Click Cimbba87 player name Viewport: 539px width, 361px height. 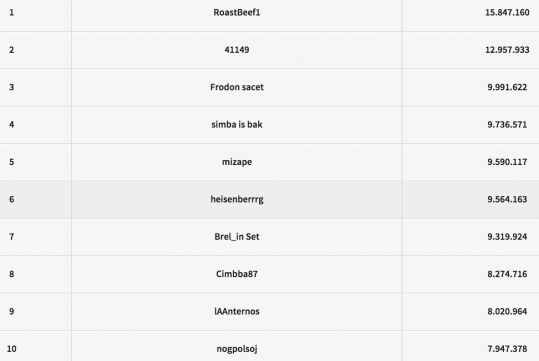[x=236, y=274]
